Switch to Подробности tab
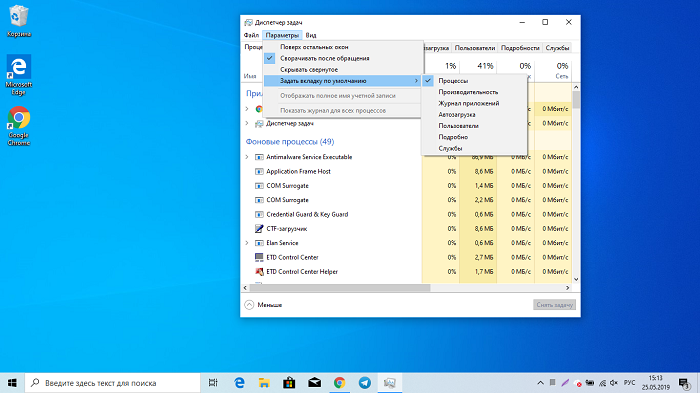Image resolution: width=700 pixels, height=393 pixels. click(520, 48)
